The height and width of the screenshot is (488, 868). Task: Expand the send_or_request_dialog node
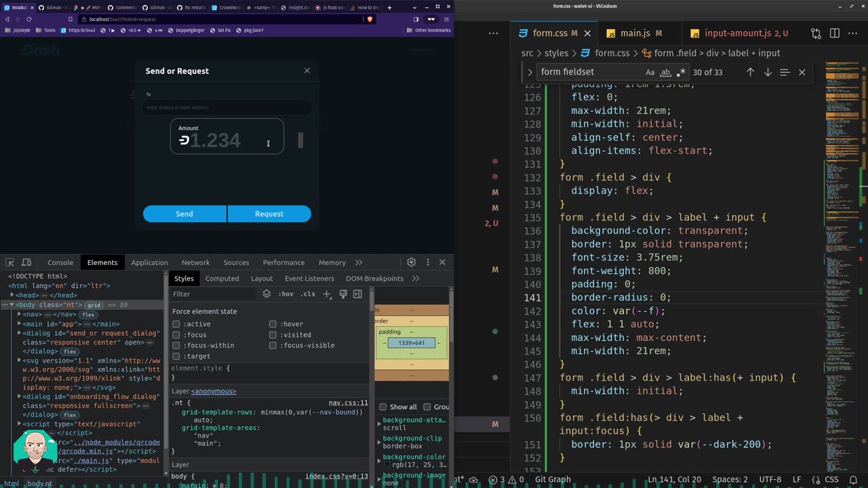click(x=19, y=333)
